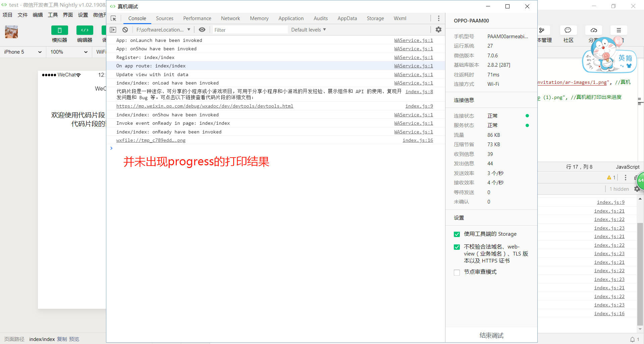The image size is (644, 344).
Task: Open the 工具 menu
Action: (x=53, y=15)
